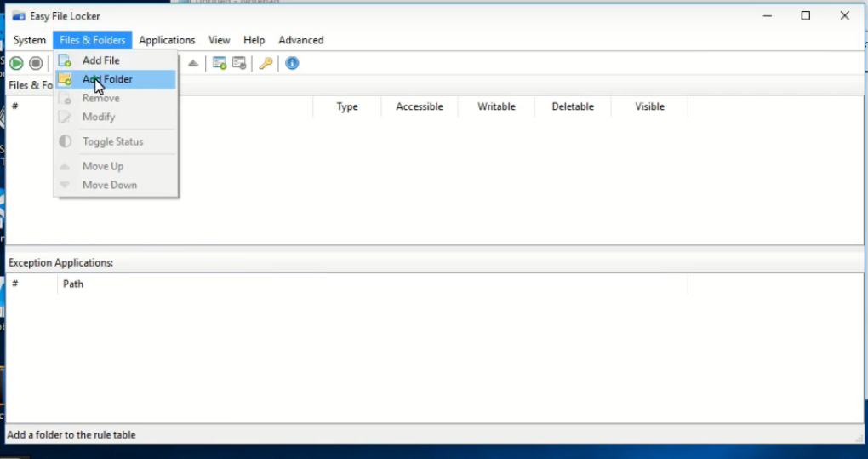Click the Type column header

(x=347, y=106)
